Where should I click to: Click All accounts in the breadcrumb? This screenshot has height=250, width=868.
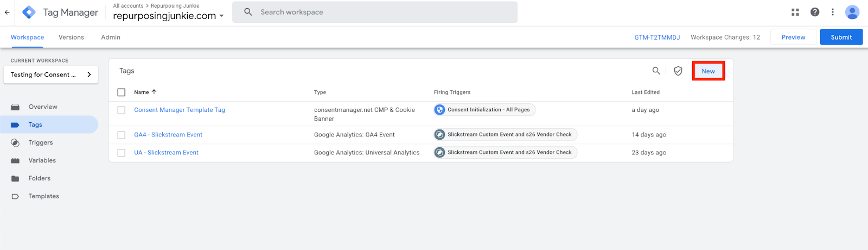pos(128,6)
